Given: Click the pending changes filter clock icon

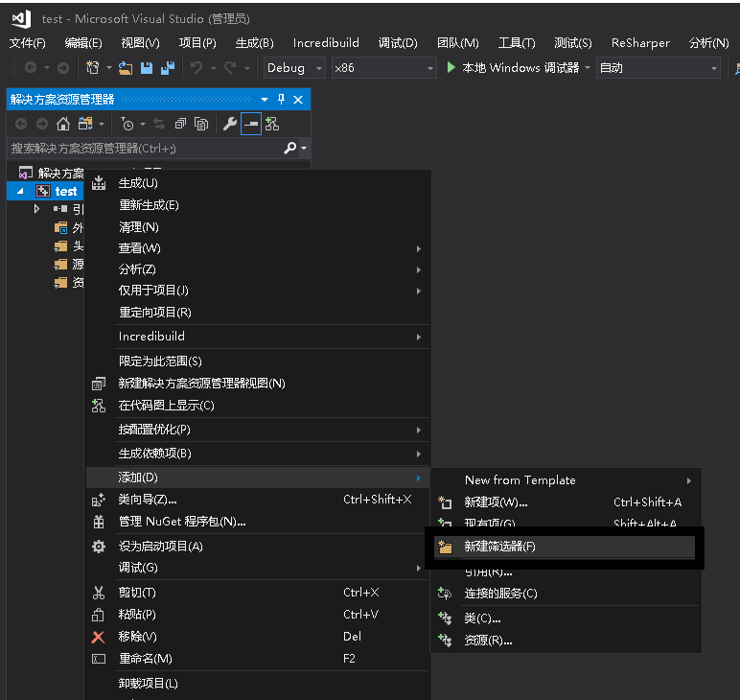Looking at the screenshot, I should coord(127,124).
